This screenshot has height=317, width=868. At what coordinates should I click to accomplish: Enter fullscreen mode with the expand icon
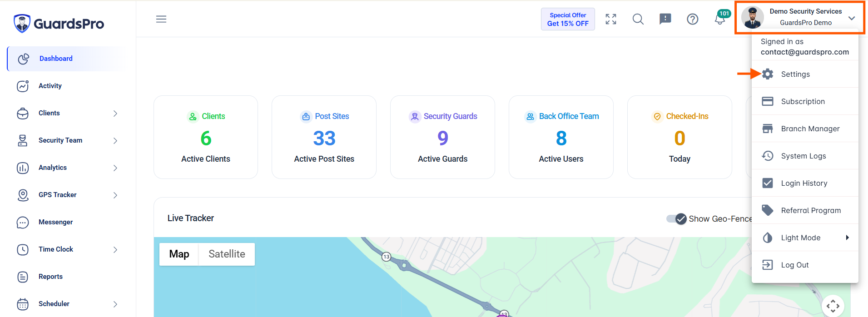point(611,19)
